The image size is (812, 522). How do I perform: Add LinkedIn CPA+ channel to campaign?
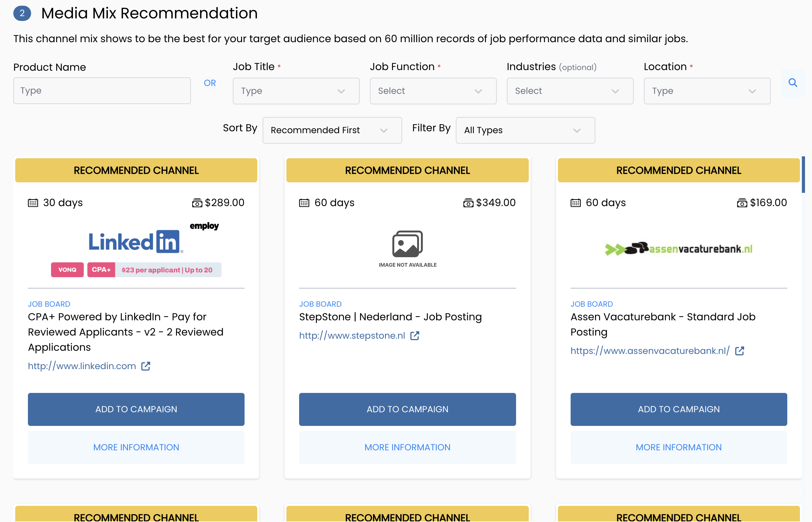pos(136,409)
